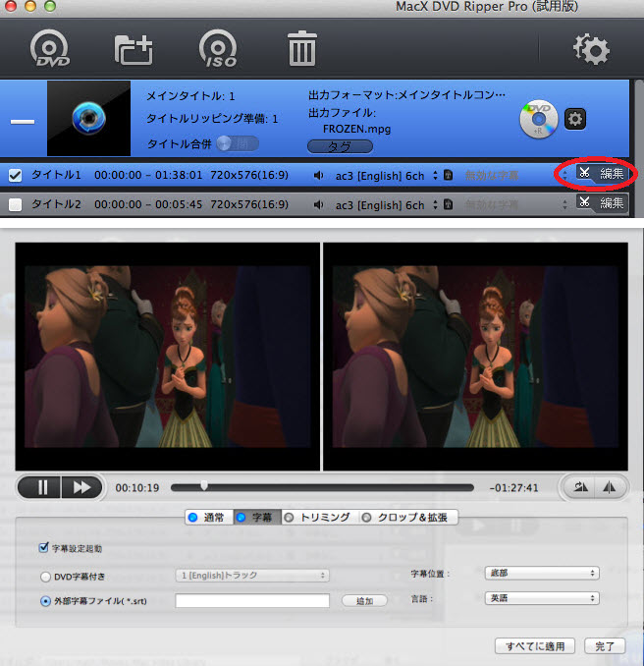Switch to the 字幕 tab
Screen dimensions: 644x666
pyautogui.click(x=257, y=518)
